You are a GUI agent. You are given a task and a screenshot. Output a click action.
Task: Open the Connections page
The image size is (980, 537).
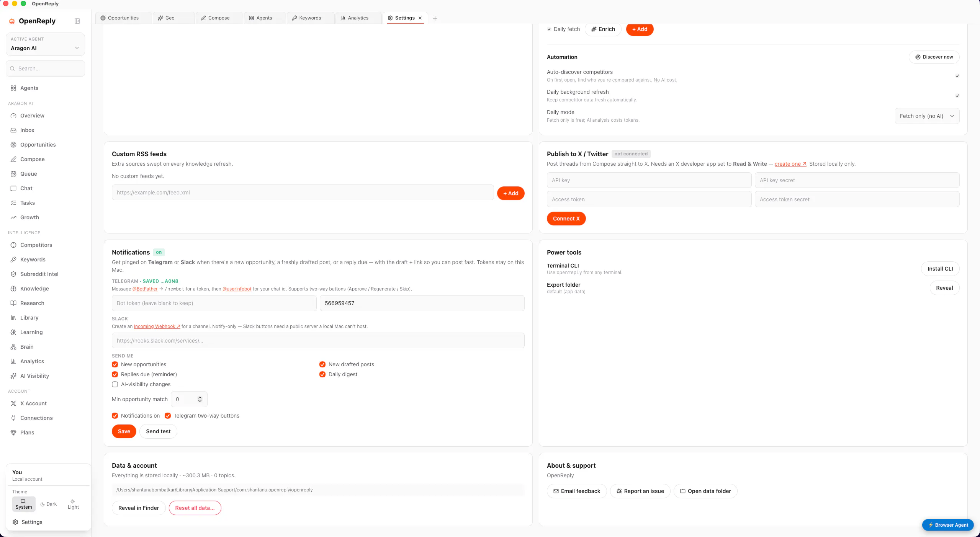(x=45, y=418)
